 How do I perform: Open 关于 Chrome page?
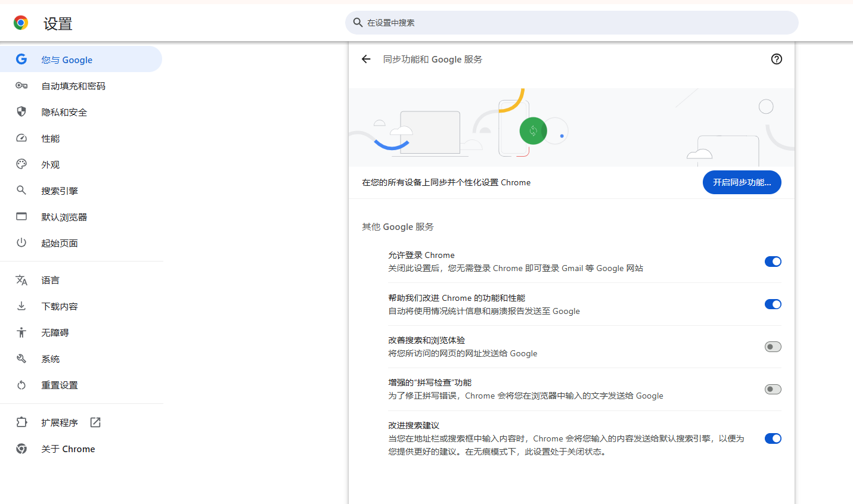tap(81, 449)
